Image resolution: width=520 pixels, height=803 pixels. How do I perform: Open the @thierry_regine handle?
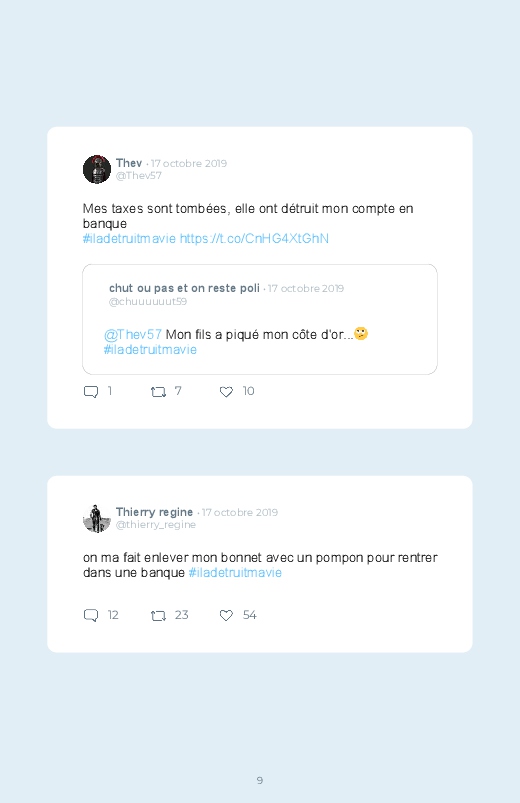pos(156,525)
